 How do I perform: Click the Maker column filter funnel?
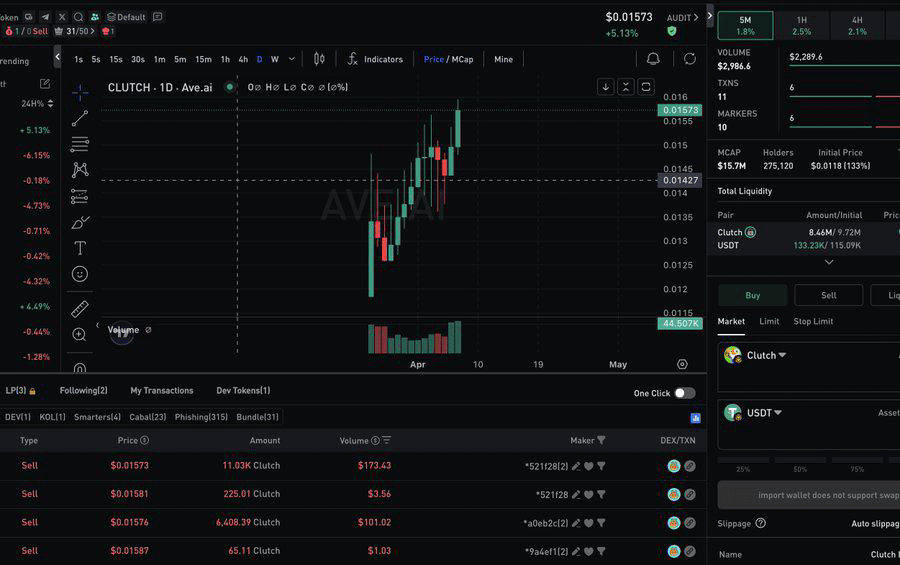(x=601, y=440)
